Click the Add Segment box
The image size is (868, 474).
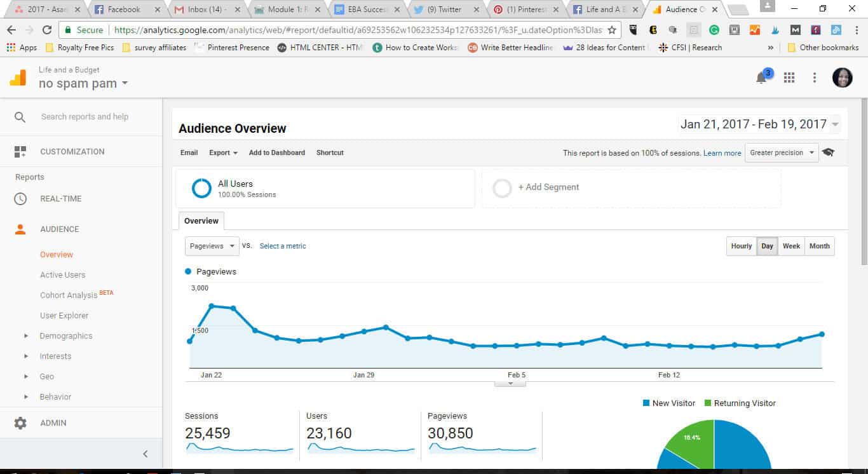tap(631, 188)
